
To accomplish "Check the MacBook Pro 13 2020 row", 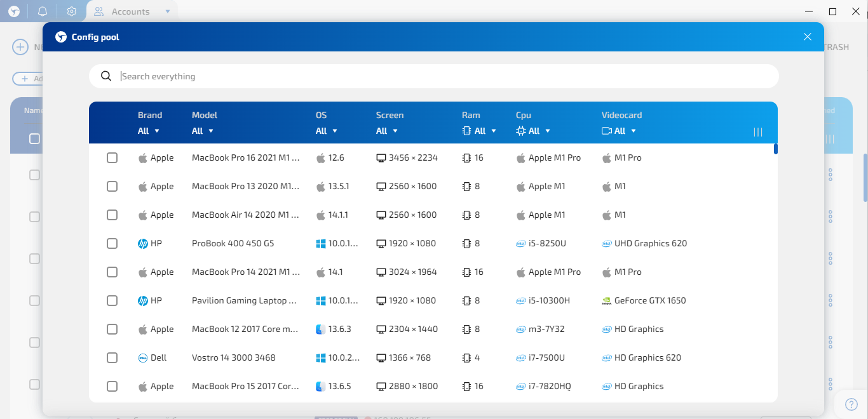I will pyautogui.click(x=112, y=186).
